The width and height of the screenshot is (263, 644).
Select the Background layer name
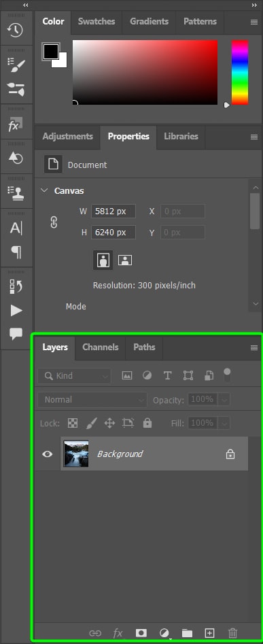[x=120, y=454]
